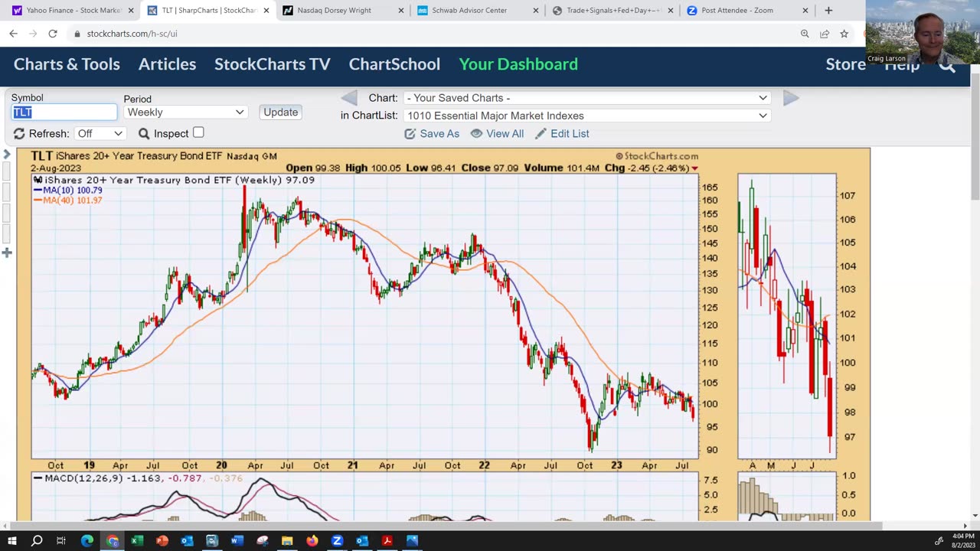The height and width of the screenshot is (551, 980).
Task: Go back to the previous browser page
Action: [13, 34]
